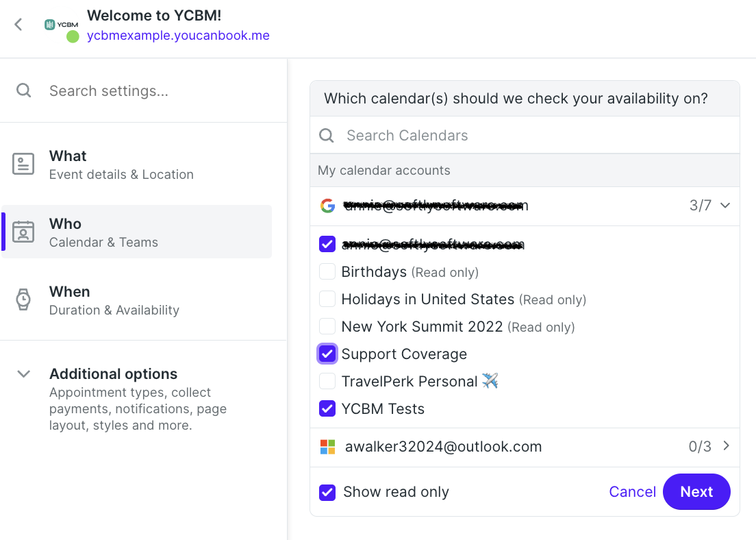Click the Welcome to YCBM! title
This screenshot has height=540, width=756.
pos(154,16)
